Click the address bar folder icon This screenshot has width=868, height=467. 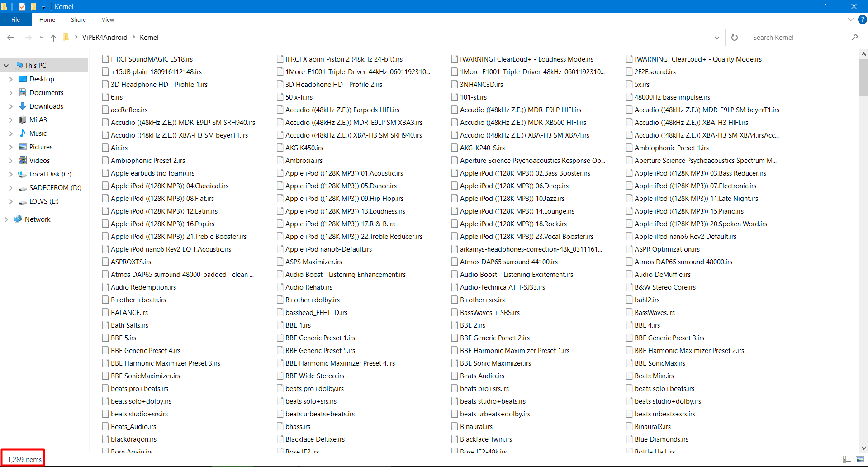[66, 37]
